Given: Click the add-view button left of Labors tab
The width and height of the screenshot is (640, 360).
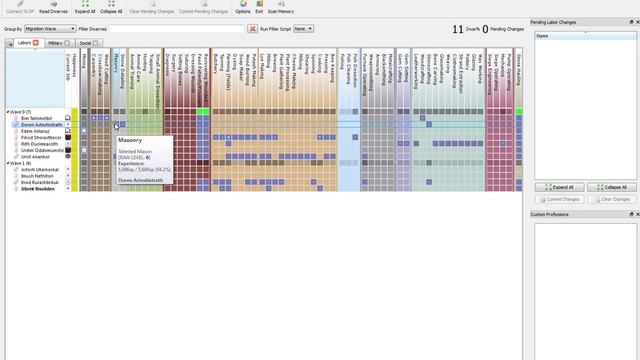Looking at the screenshot, I should (9, 43).
